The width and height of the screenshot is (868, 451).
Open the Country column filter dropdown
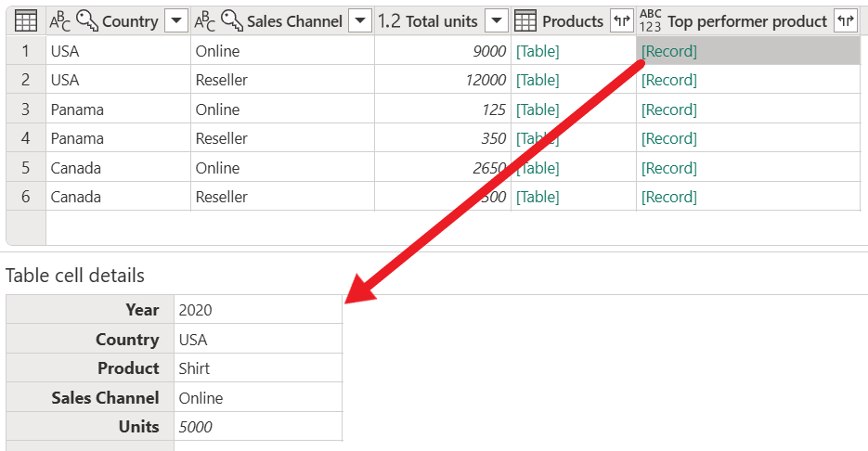coord(175,20)
